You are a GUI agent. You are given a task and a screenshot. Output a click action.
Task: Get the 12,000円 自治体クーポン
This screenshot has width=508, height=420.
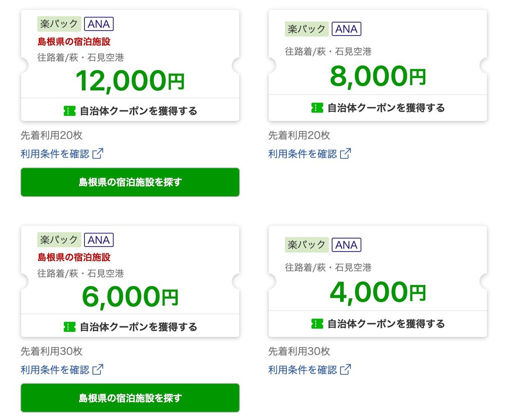130,111
